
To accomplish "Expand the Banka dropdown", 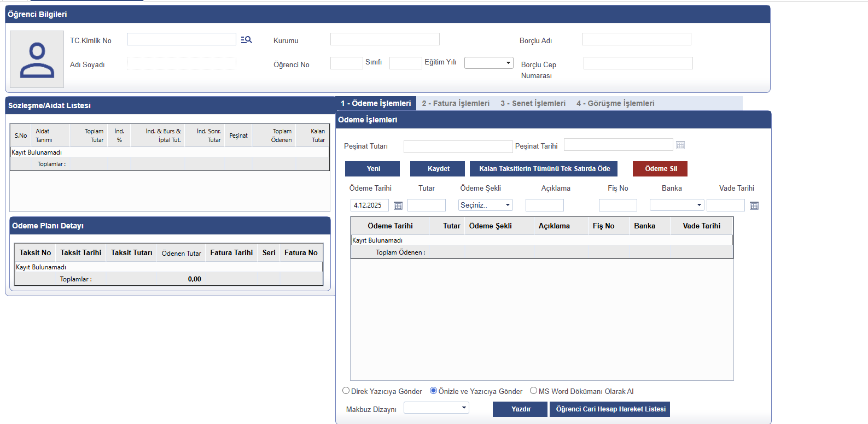I will [677, 205].
